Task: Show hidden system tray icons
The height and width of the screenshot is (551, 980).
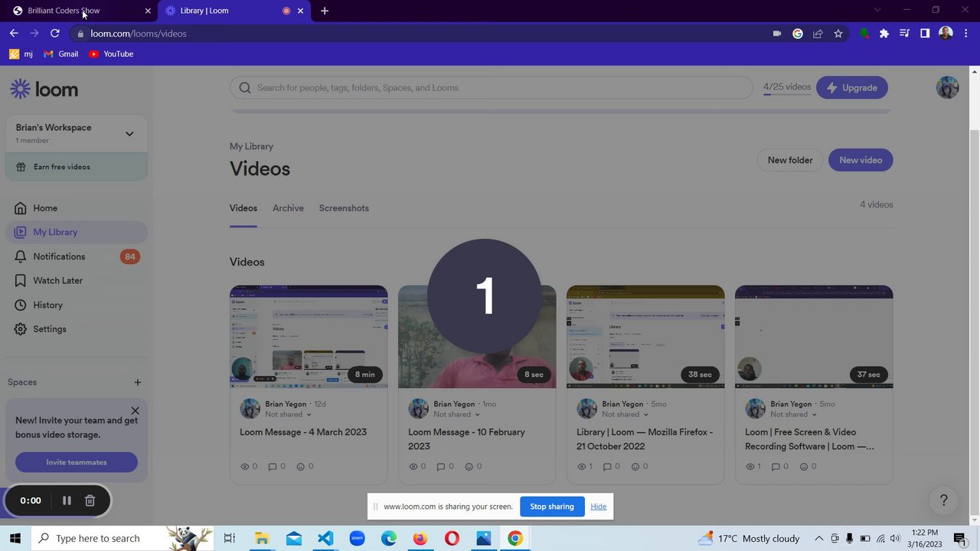Action: pos(818,539)
